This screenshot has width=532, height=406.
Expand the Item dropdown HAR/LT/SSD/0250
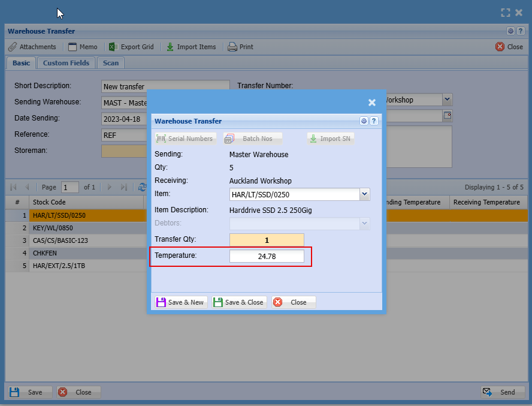click(x=364, y=194)
